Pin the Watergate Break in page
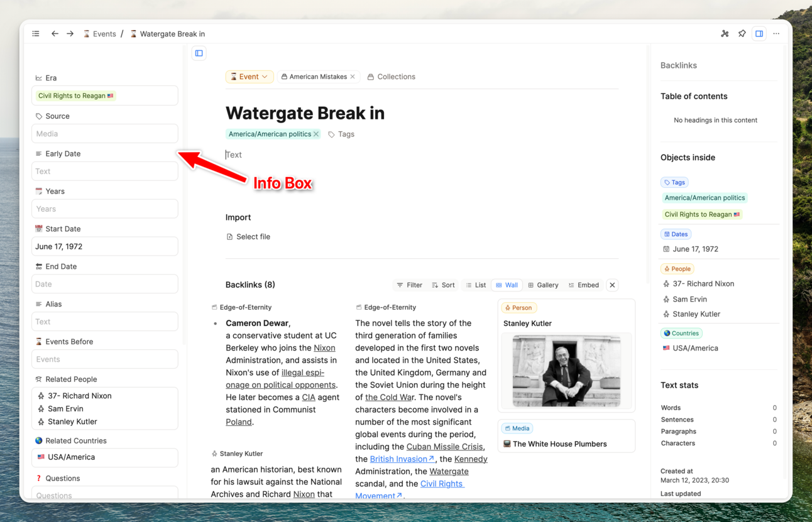 [742, 33]
